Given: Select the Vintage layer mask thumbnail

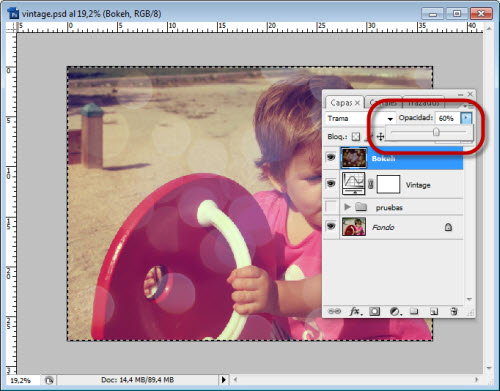Looking at the screenshot, I should pyautogui.click(x=388, y=184).
